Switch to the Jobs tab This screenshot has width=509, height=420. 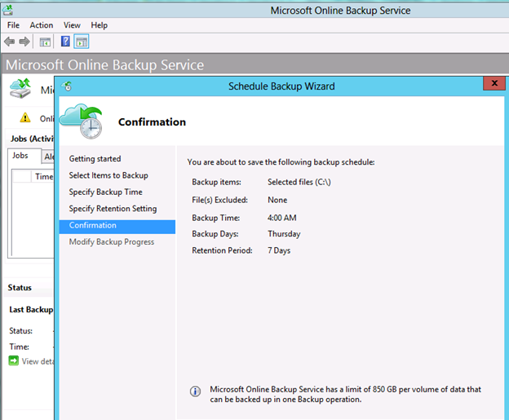(x=24, y=156)
